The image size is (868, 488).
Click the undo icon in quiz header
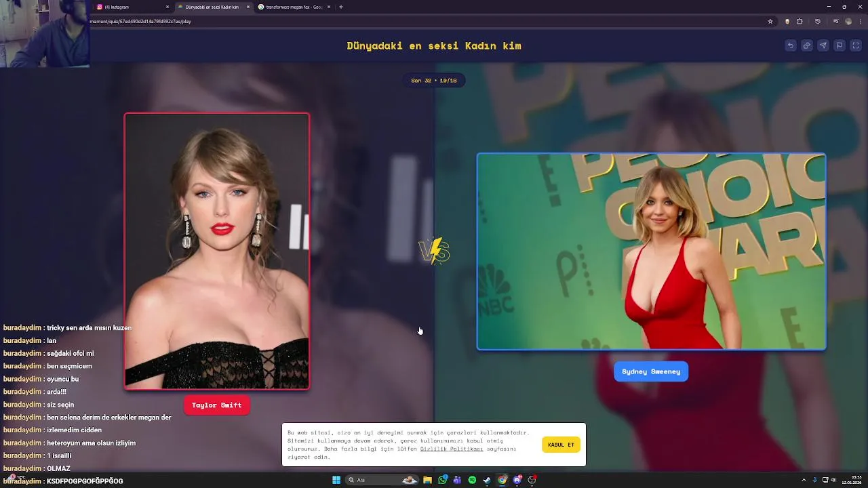pos(790,45)
